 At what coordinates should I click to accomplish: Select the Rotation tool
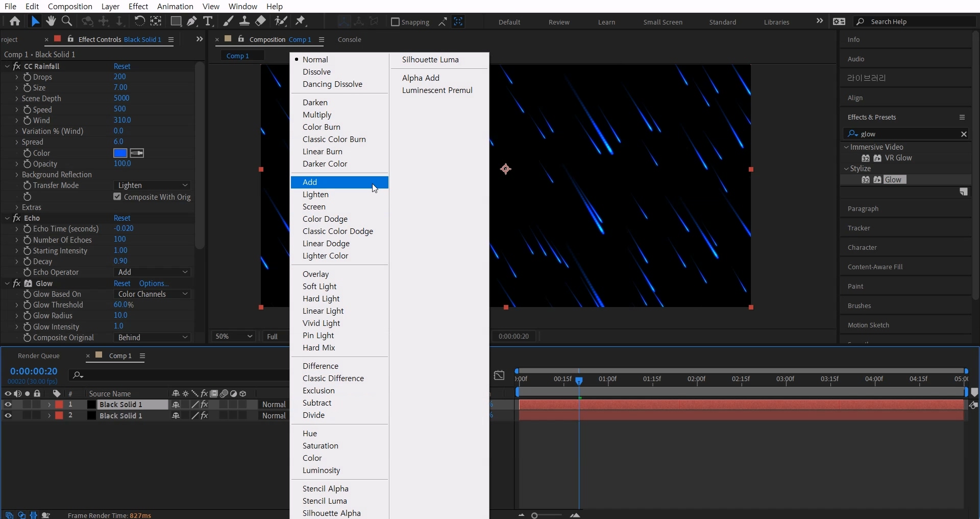pyautogui.click(x=139, y=21)
